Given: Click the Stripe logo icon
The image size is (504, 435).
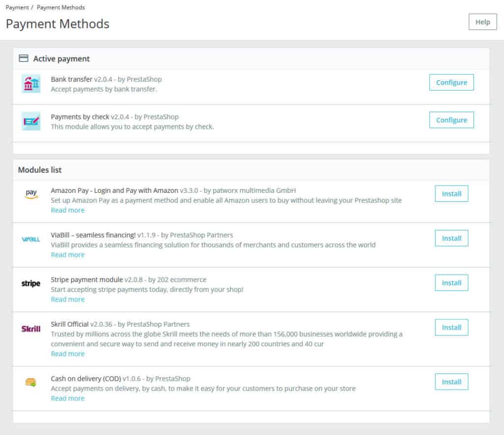Looking at the screenshot, I should click(x=31, y=283).
